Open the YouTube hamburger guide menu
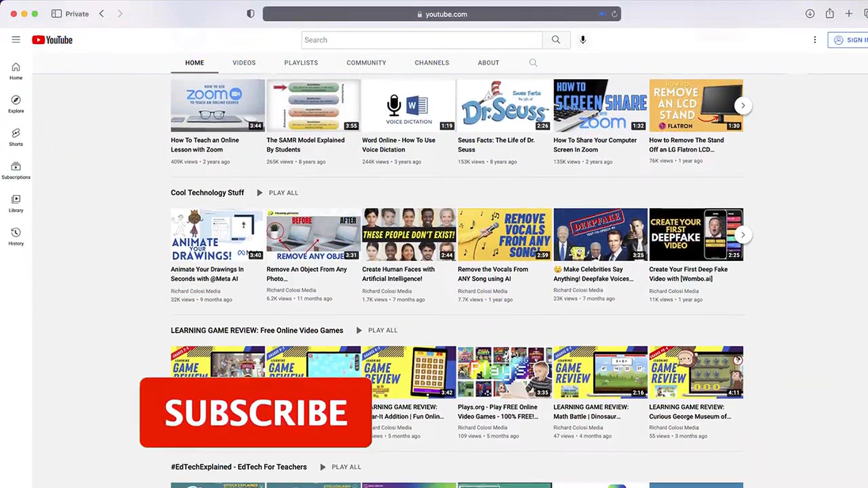The height and width of the screenshot is (488, 868). point(16,40)
